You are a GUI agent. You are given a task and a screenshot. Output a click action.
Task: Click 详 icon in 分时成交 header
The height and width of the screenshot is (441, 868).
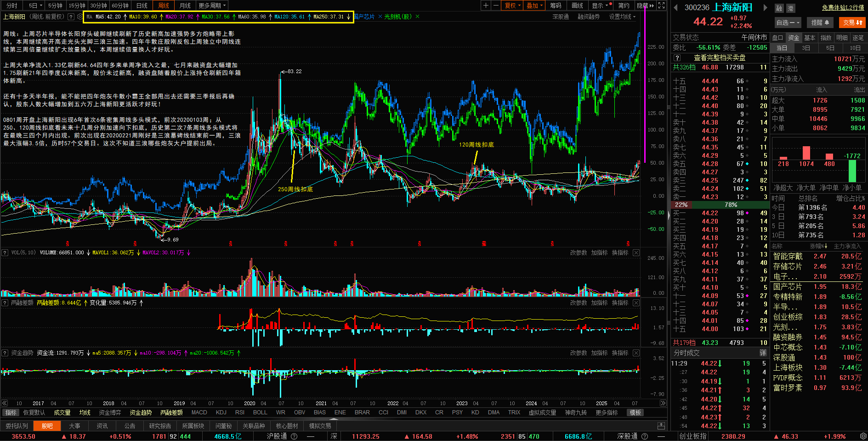pyautogui.click(x=763, y=353)
